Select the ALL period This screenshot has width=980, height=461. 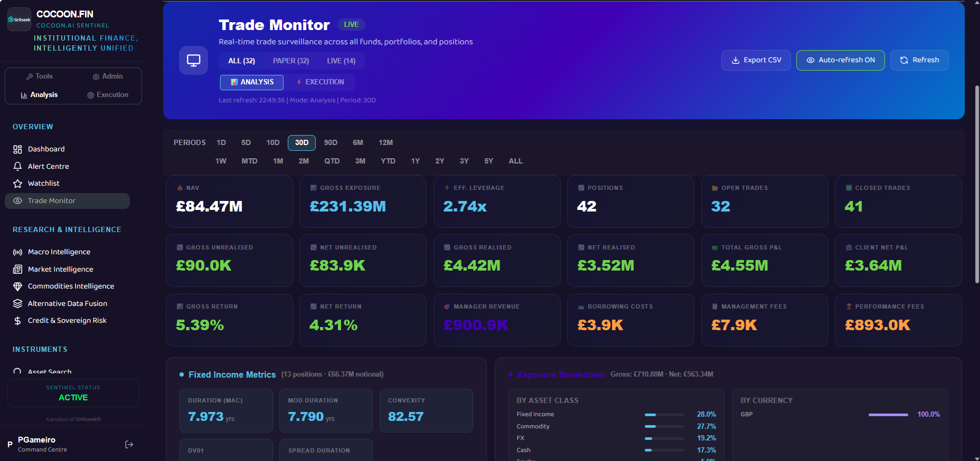tap(515, 161)
